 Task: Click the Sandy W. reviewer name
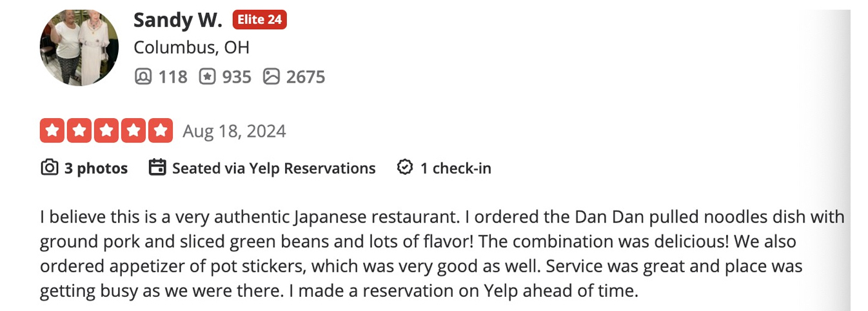177,20
